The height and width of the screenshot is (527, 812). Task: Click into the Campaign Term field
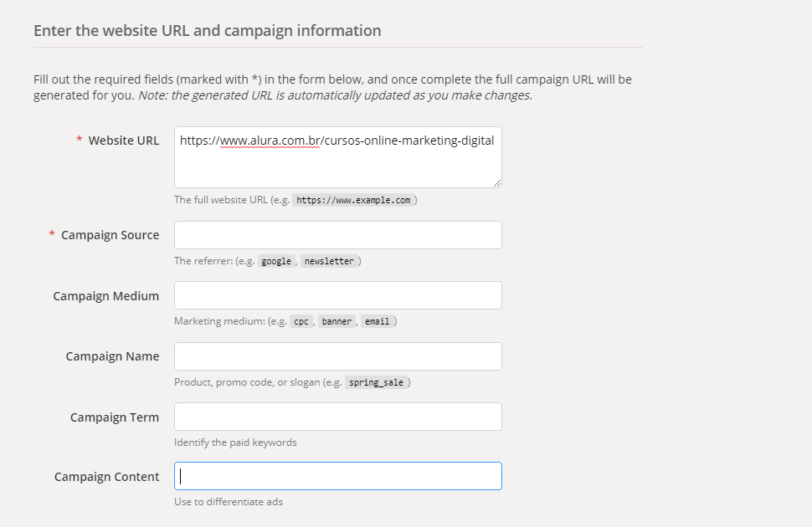(x=337, y=417)
